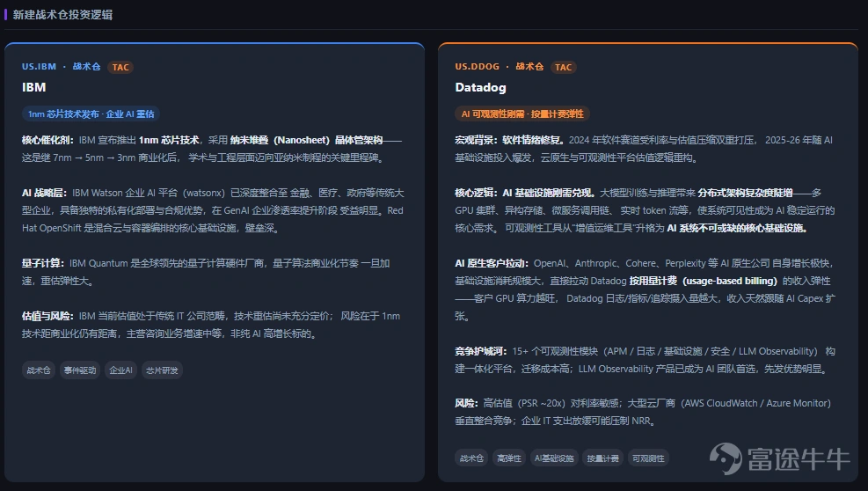Click the bold text 分布式架构复杂度陡增
The width and height of the screenshot is (868, 491).
tap(745, 193)
